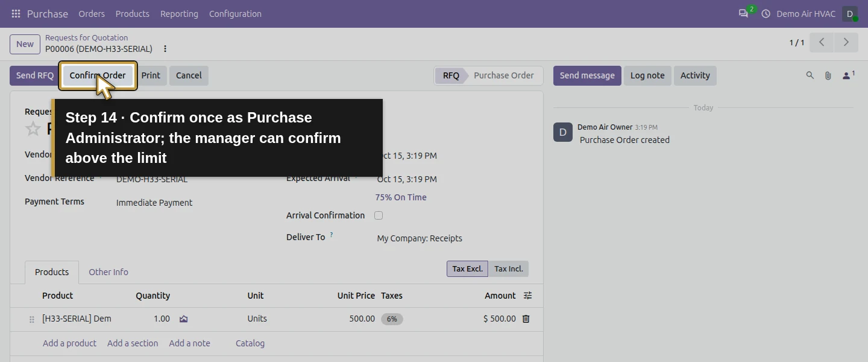Open the apps grid menu icon

[16, 13]
